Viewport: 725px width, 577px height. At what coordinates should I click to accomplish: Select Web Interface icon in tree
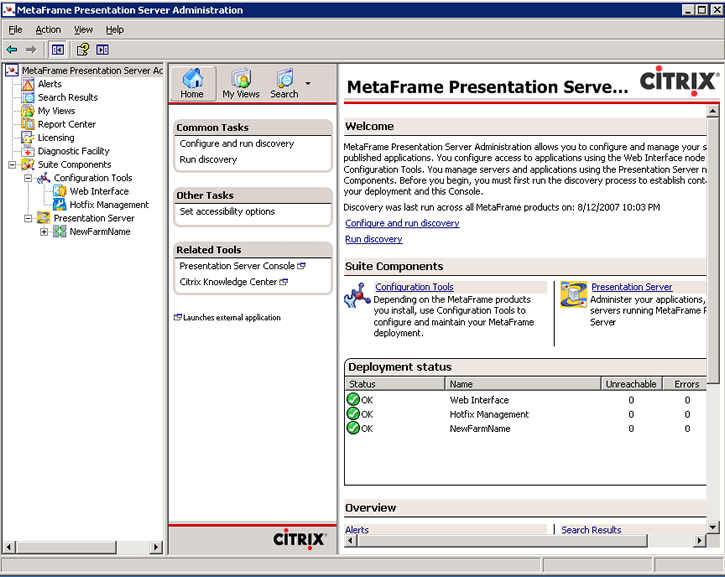(59, 191)
